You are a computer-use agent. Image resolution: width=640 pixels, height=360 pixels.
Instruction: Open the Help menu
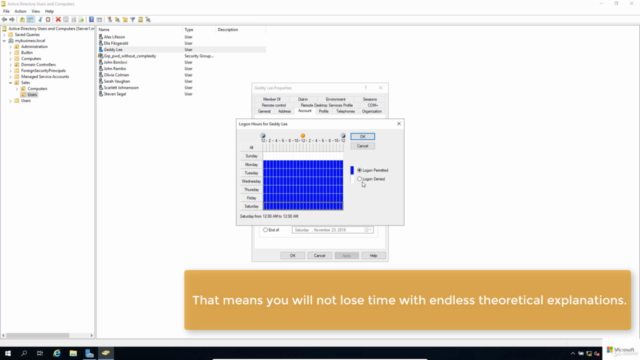tap(49, 11)
